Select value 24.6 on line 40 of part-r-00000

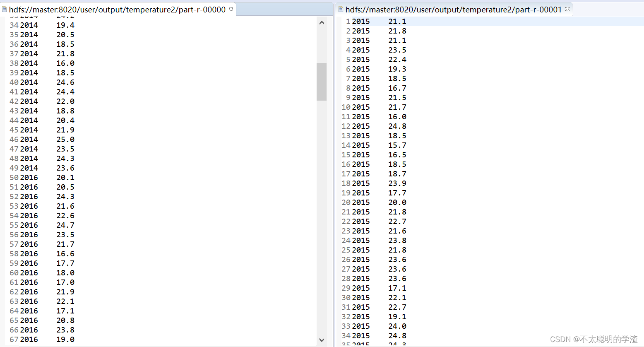[x=65, y=82]
